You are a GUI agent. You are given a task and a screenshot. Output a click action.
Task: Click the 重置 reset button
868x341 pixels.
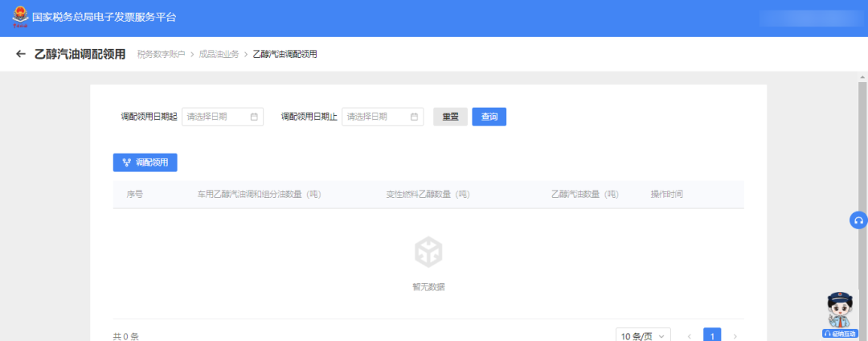click(x=450, y=117)
